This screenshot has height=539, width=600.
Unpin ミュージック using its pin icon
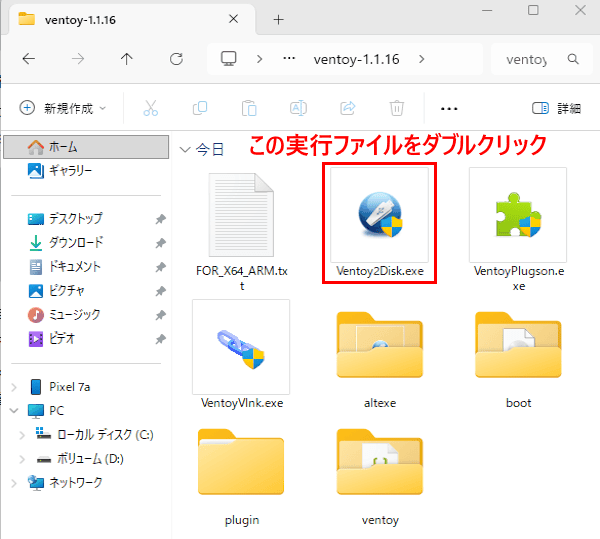click(x=160, y=315)
